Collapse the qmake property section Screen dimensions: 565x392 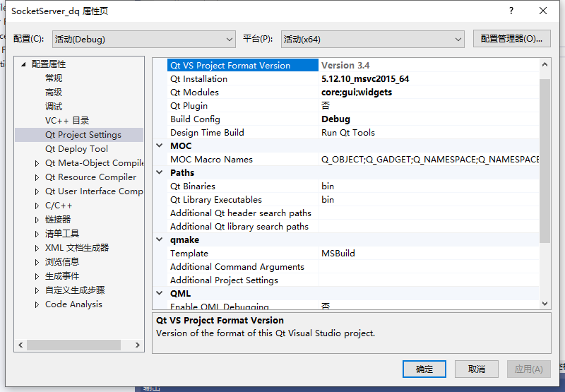click(160, 239)
